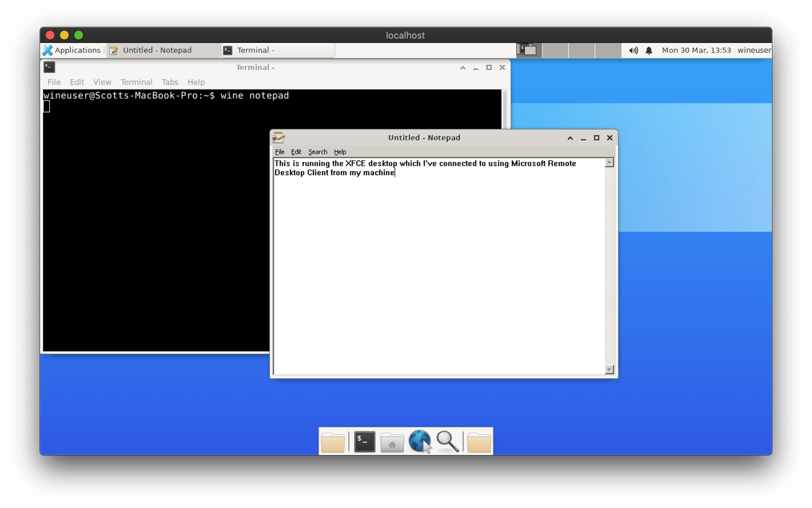812x508 pixels.
Task: Click the Untitled Notepad tab in the top bar
Action: click(157, 50)
